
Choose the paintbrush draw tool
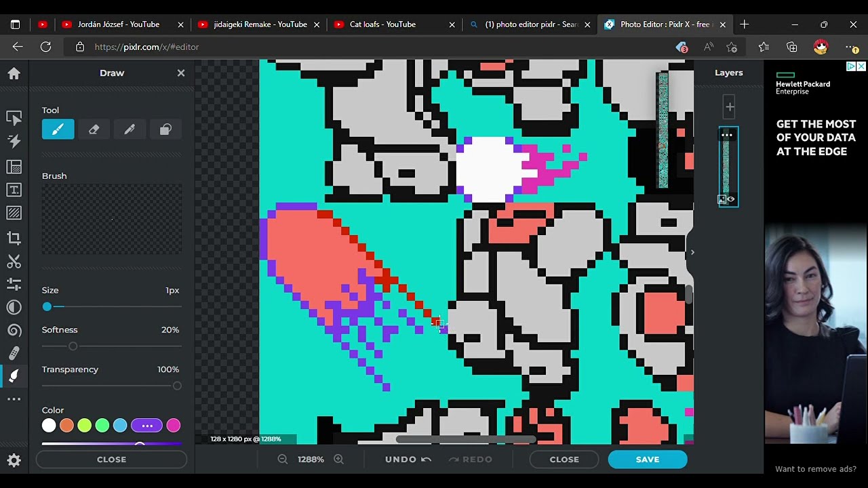(x=58, y=129)
